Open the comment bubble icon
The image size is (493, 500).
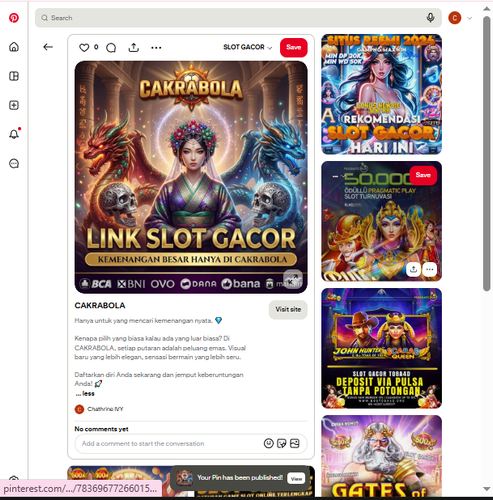[111, 48]
